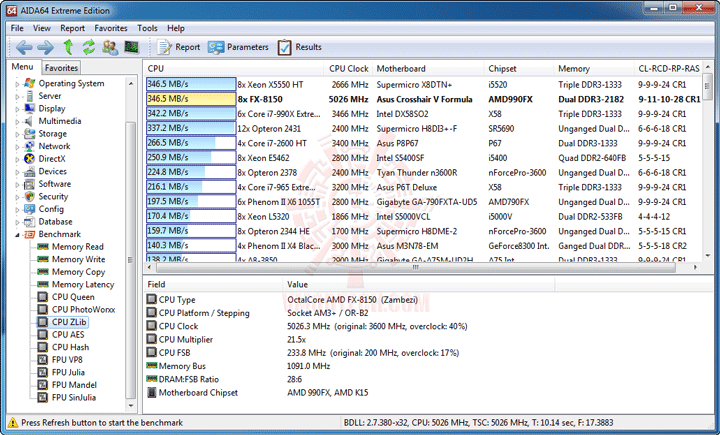Viewport: 720px width, 435px height.
Task: Click the results list horizontal scrollbar
Action: (x=416, y=267)
